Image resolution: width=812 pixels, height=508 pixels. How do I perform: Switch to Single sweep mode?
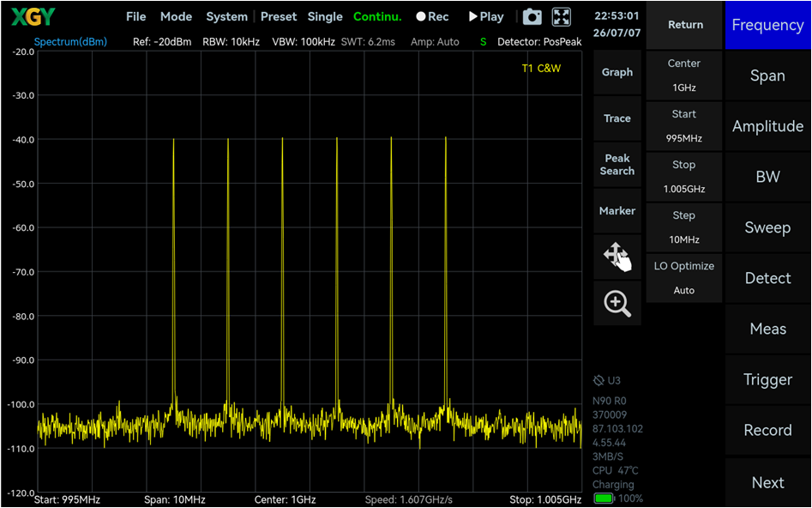[x=325, y=16]
